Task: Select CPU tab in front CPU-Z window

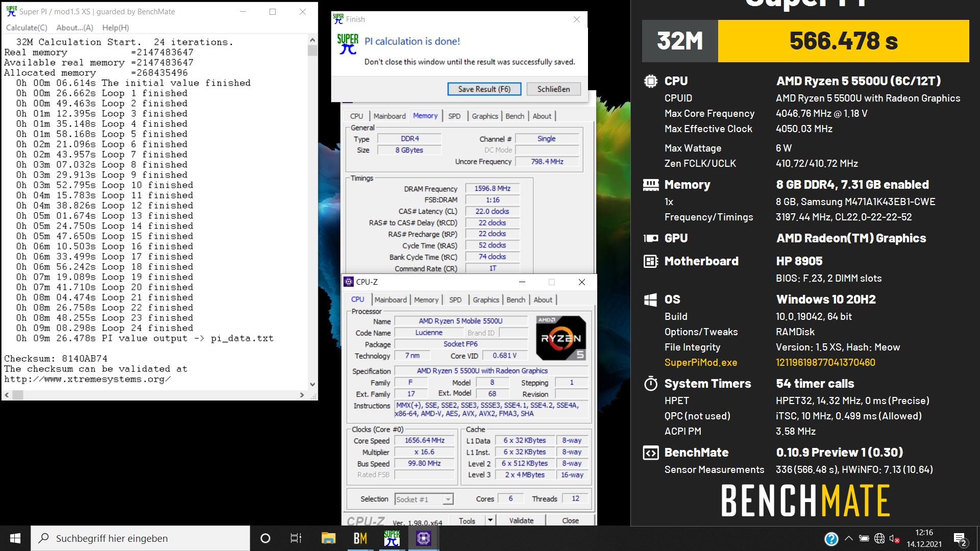Action: (358, 299)
